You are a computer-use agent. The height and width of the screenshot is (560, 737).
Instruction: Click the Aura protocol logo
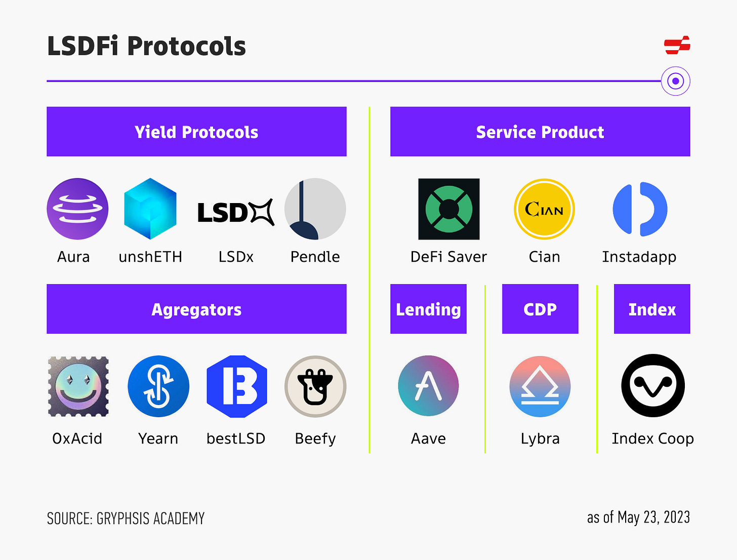pyautogui.click(x=77, y=209)
